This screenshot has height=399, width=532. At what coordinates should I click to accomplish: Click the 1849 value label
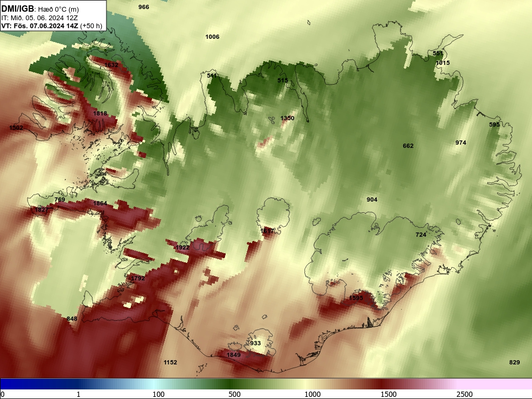pos(234,355)
